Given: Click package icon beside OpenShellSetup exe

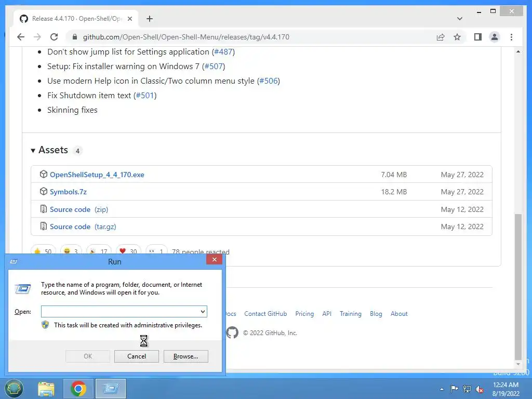Looking at the screenshot, I should click(x=44, y=175).
